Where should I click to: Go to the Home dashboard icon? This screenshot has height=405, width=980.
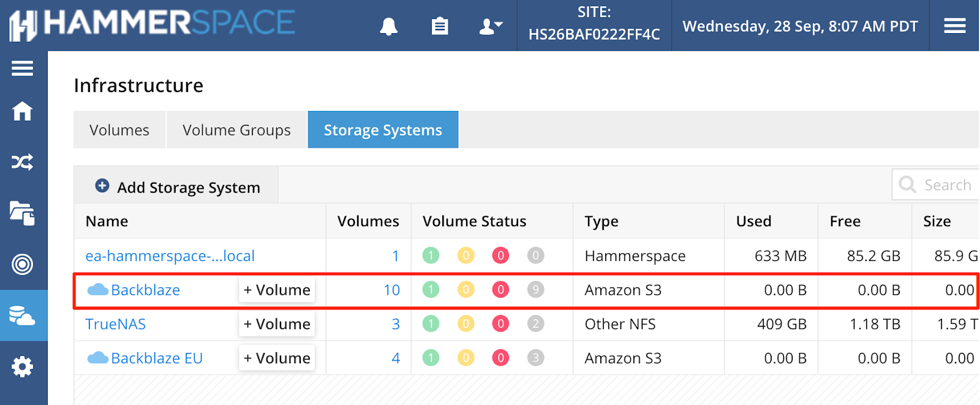(23, 111)
